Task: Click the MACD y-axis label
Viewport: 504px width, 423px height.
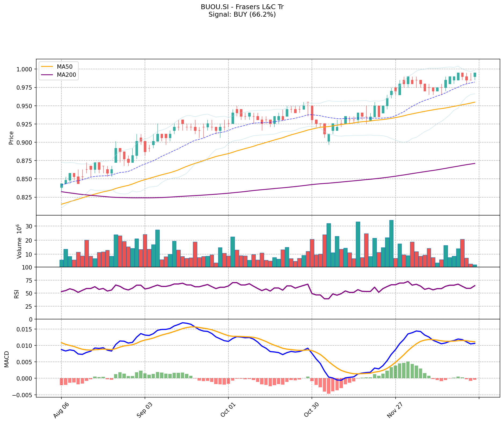Action: point(7,359)
